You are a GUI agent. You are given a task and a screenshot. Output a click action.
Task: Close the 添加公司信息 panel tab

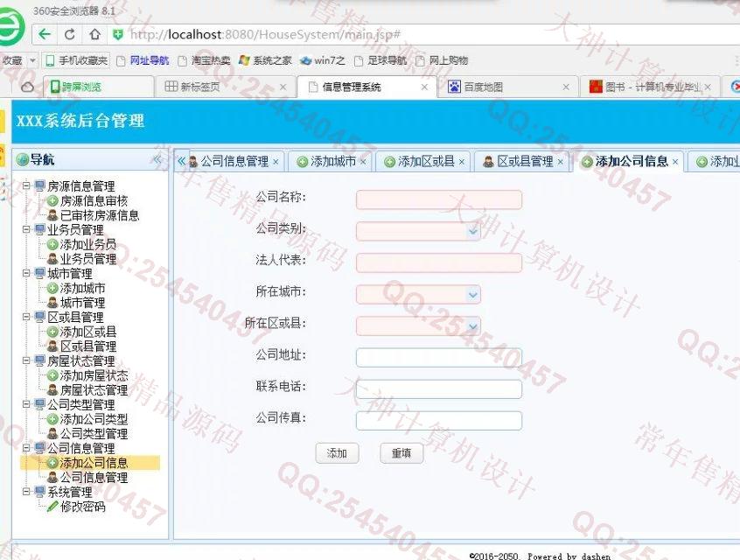[x=675, y=162]
